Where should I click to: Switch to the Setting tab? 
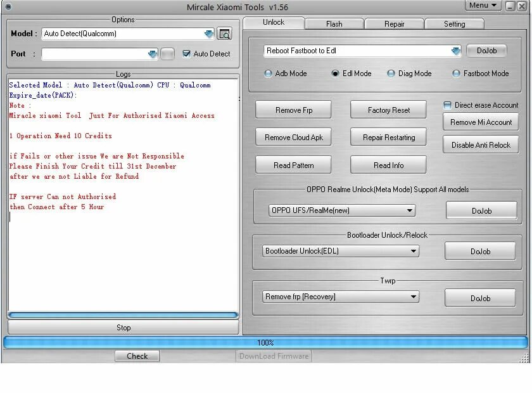point(454,24)
